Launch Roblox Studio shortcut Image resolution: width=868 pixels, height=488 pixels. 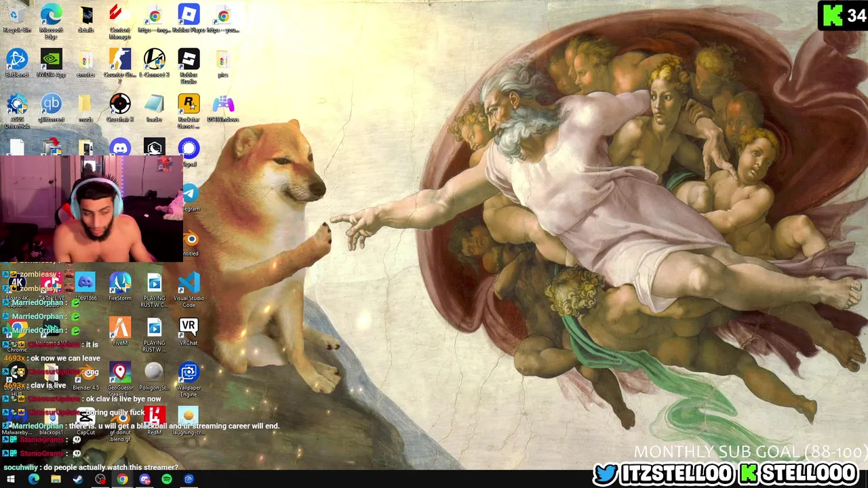coord(189,66)
